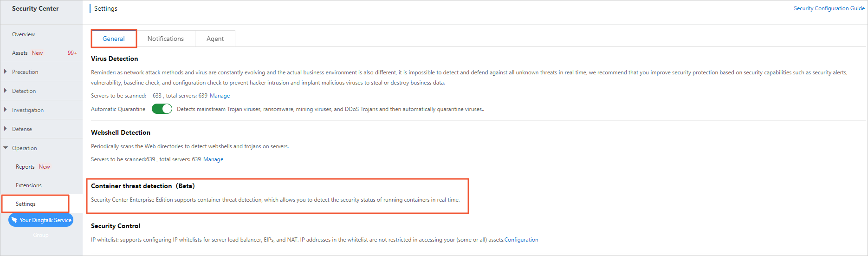Open Extensions under Operation

click(x=29, y=185)
